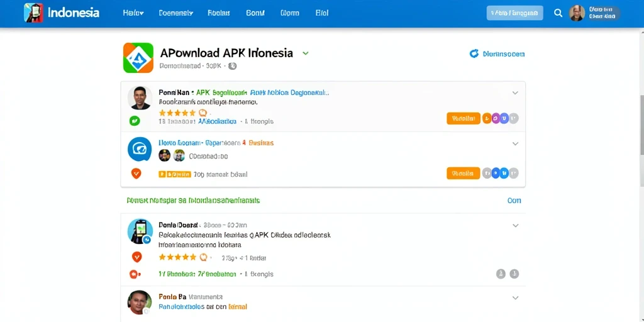Click orange button in Penni Nan row
Image resolution: width=644 pixels, height=322 pixels.
pos(464,119)
